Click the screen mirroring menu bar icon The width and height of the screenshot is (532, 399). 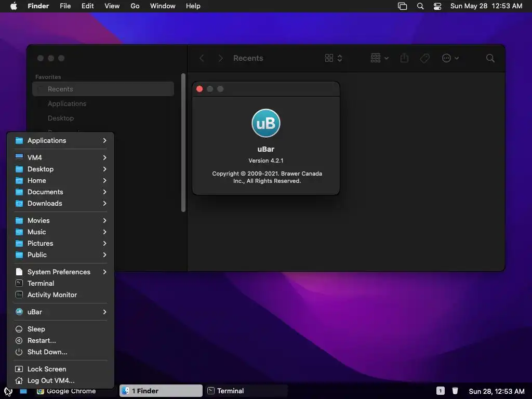click(403, 6)
